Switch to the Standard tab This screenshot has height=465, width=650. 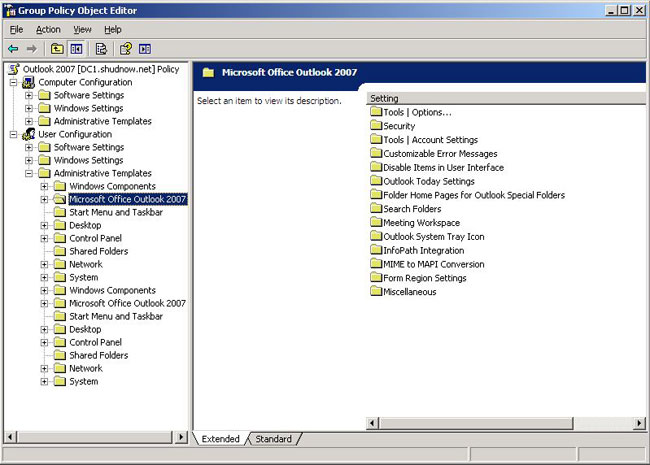tap(273, 438)
